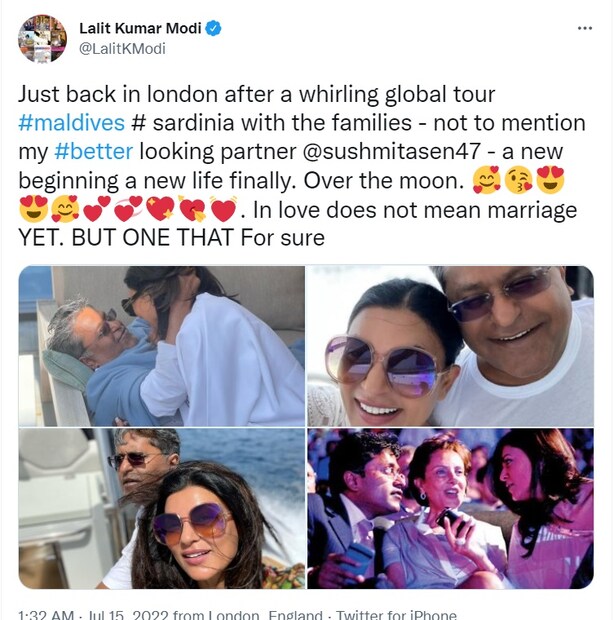Open the #maldives hashtag
This screenshot has width=614, height=620.
(x=70, y=123)
